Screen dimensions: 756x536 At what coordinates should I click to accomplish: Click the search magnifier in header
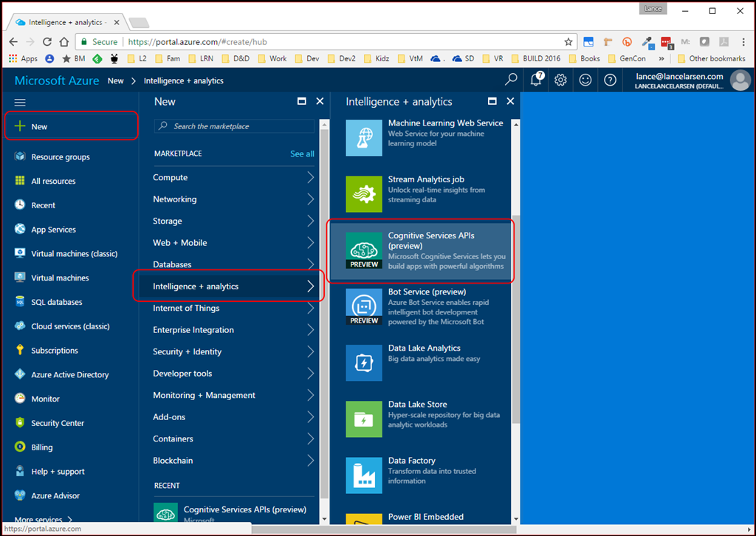pyautogui.click(x=511, y=80)
